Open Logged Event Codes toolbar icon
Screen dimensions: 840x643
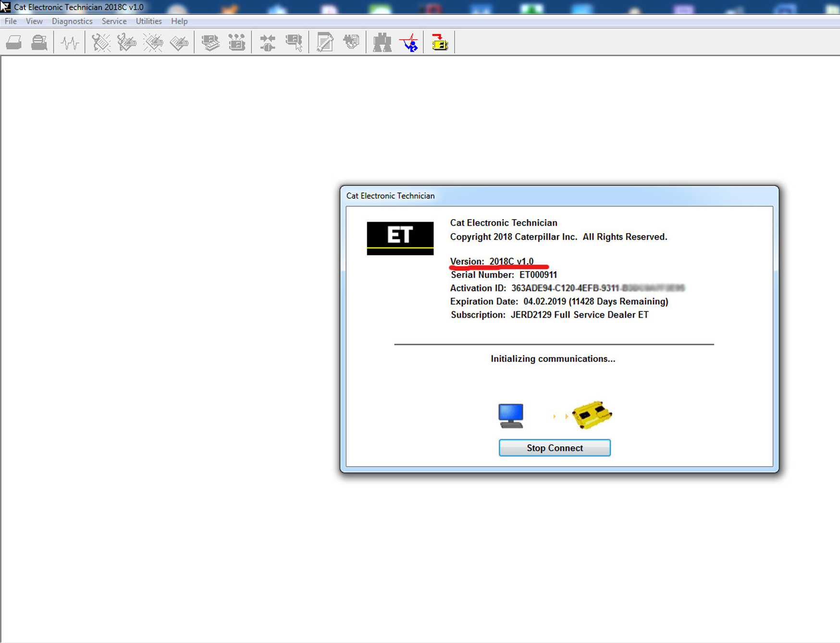point(179,43)
